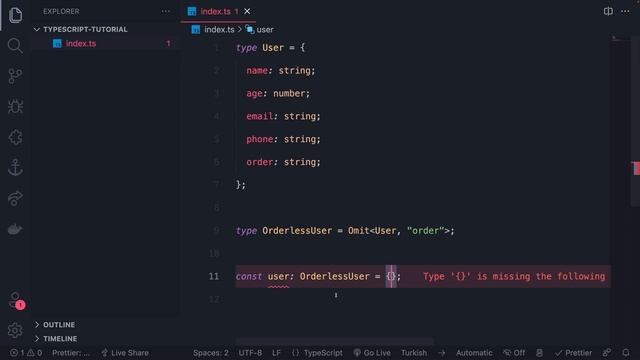Image resolution: width=640 pixels, height=360 pixels.
Task: Click the name property on line 2
Action: [257, 71]
